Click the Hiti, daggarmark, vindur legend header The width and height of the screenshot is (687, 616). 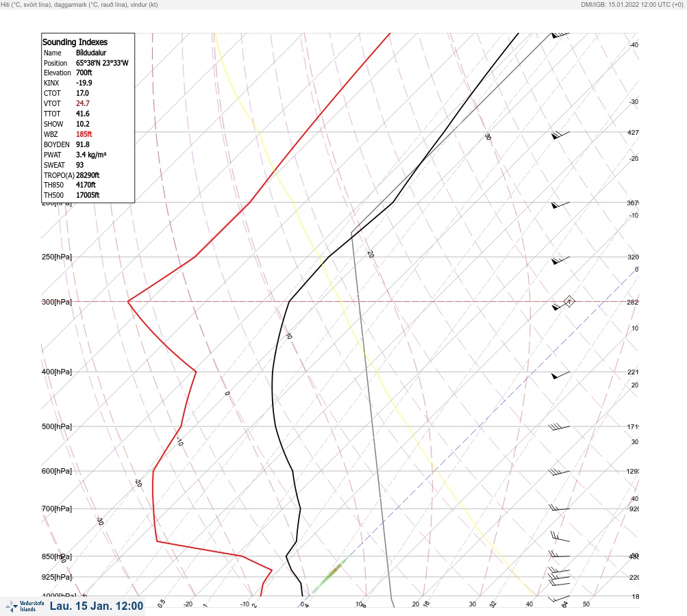point(79,4)
